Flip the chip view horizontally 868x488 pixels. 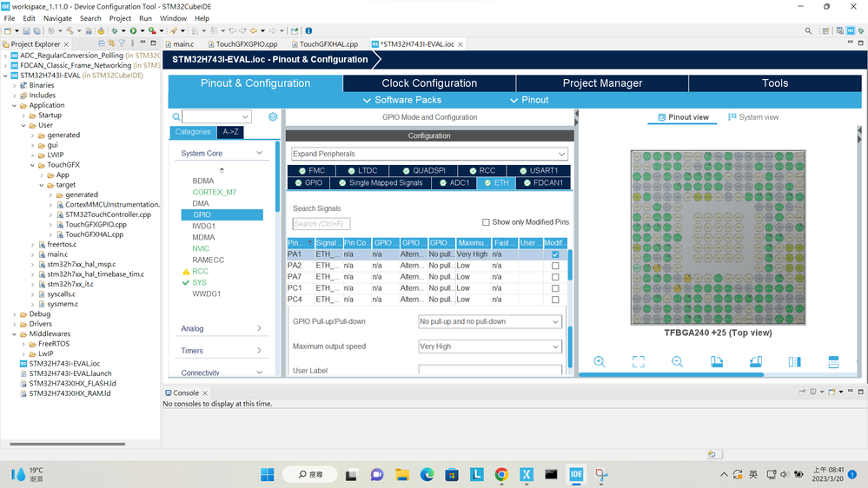(x=794, y=362)
